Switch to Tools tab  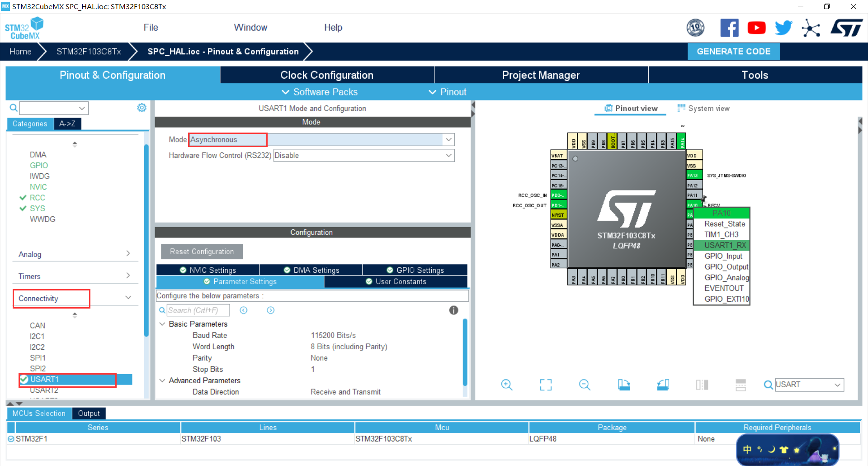tap(755, 75)
